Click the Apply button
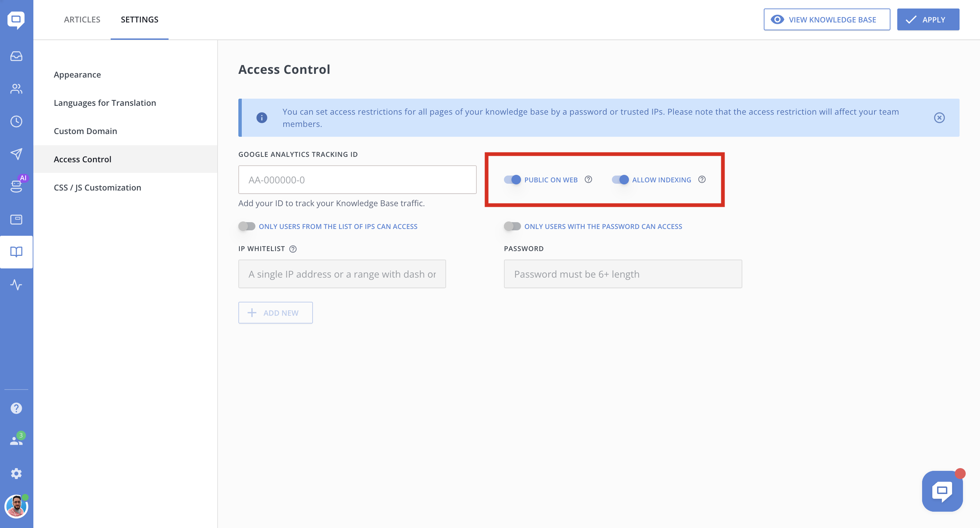Screen dimensions: 980x528 click(928, 19)
